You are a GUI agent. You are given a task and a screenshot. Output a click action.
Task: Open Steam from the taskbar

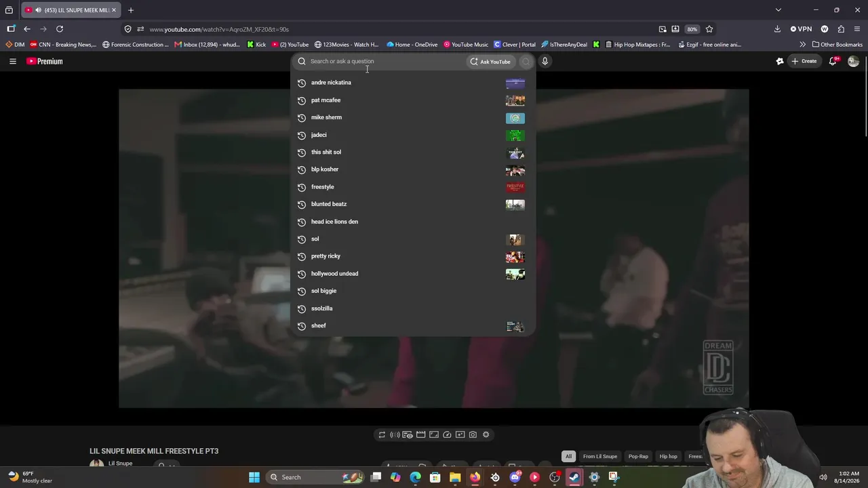pyautogui.click(x=574, y=477)
